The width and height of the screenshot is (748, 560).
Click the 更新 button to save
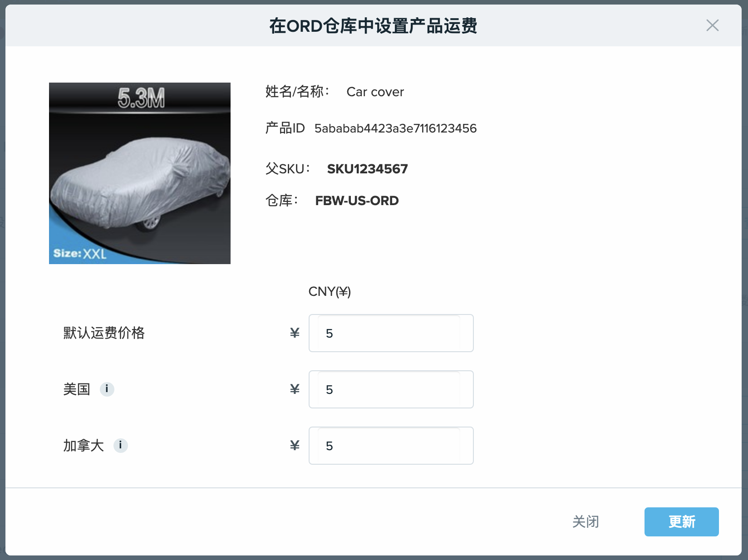pos(681,522)
